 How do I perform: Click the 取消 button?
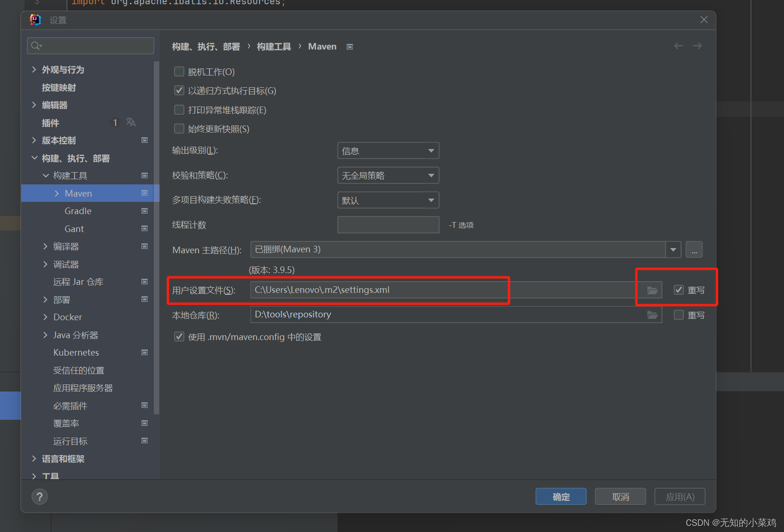[x=620, y=497]
